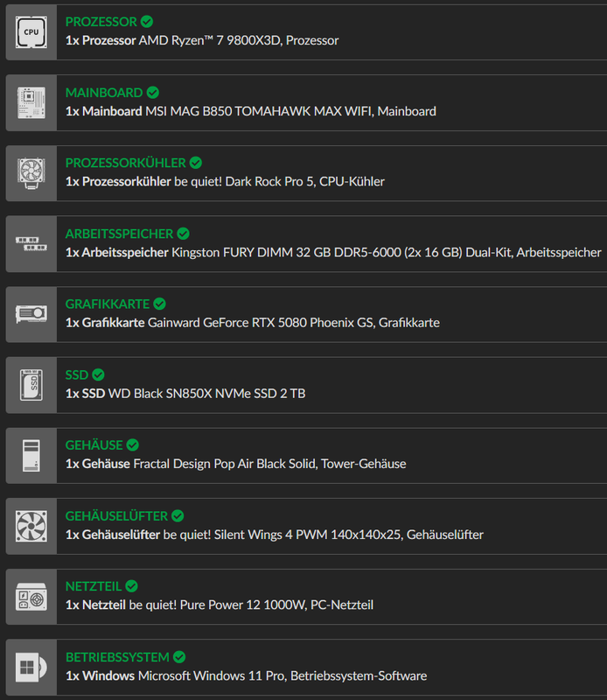
Task: Open the SSD category heading
Action: pos(77,375)
